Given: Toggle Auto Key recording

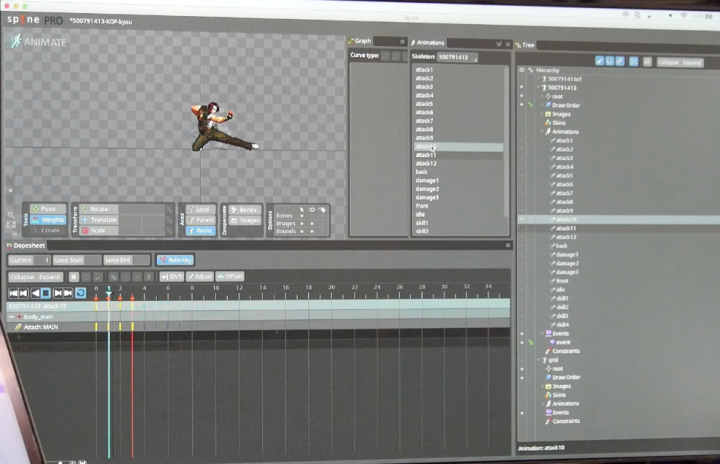Looking at the screenshot, I should (174, 260).
